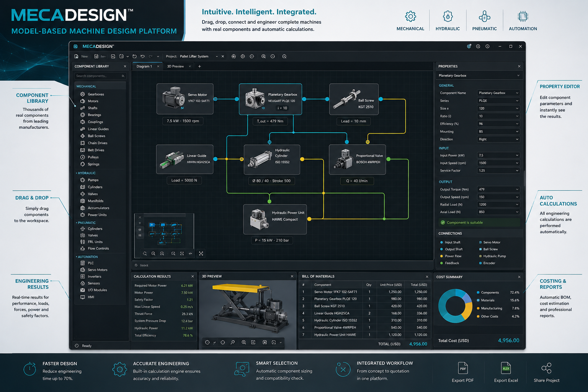Click the Automation chip icon in header

pyautogui.click(x=523, y=16)
